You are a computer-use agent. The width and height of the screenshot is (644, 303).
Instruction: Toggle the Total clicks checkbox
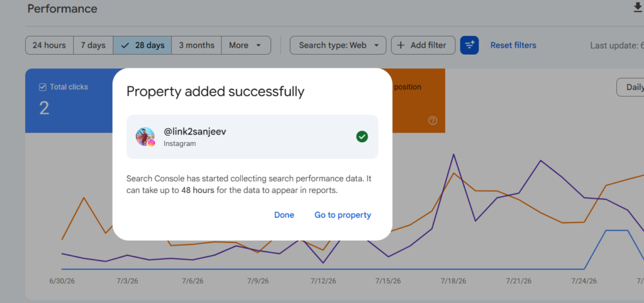point(42,87)
